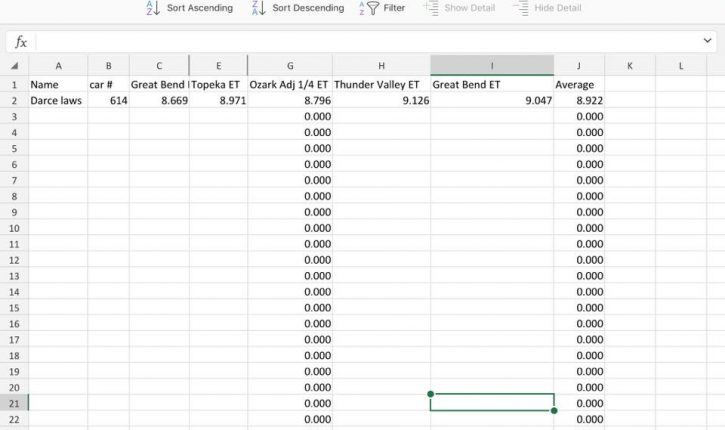Click the Show Detail icon
The width and height of the screenshot is (725, 430).
pos(431,8)
